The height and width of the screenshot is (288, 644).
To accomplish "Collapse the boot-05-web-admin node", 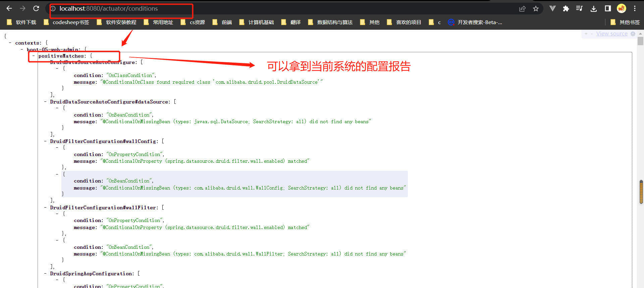I will tap(22, 49).
